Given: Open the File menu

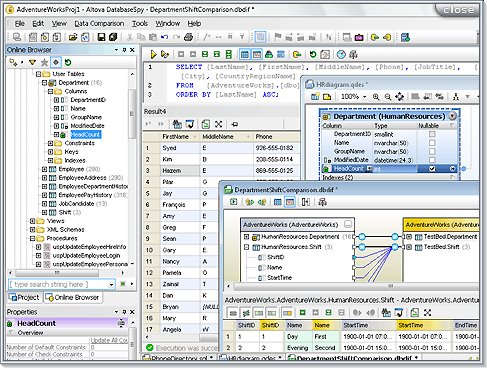Looking at the screenshot, I should pyautogui.click(x=20, y=23).
